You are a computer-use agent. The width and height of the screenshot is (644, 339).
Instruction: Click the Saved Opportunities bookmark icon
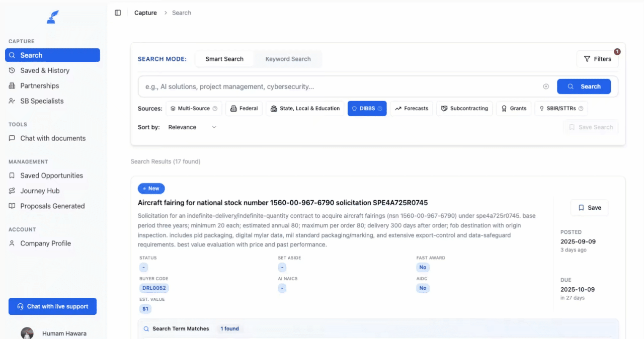click(12, 176)
